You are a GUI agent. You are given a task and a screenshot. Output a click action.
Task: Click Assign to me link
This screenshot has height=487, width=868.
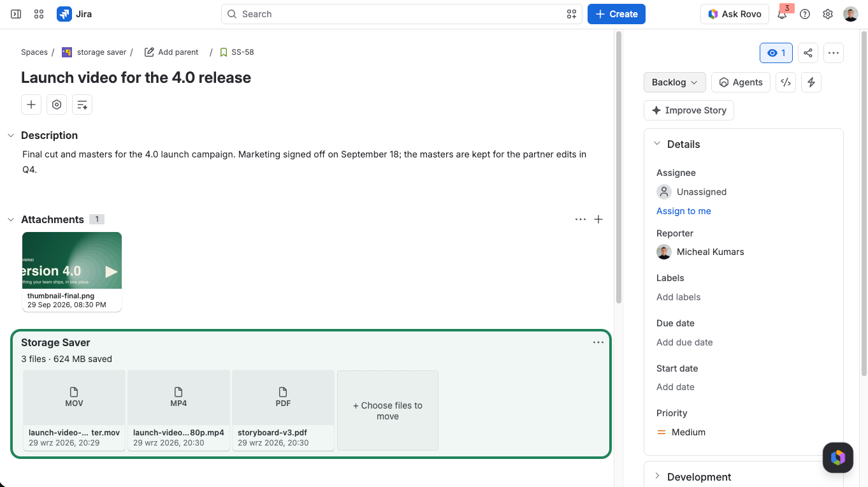tap(684, 211)
